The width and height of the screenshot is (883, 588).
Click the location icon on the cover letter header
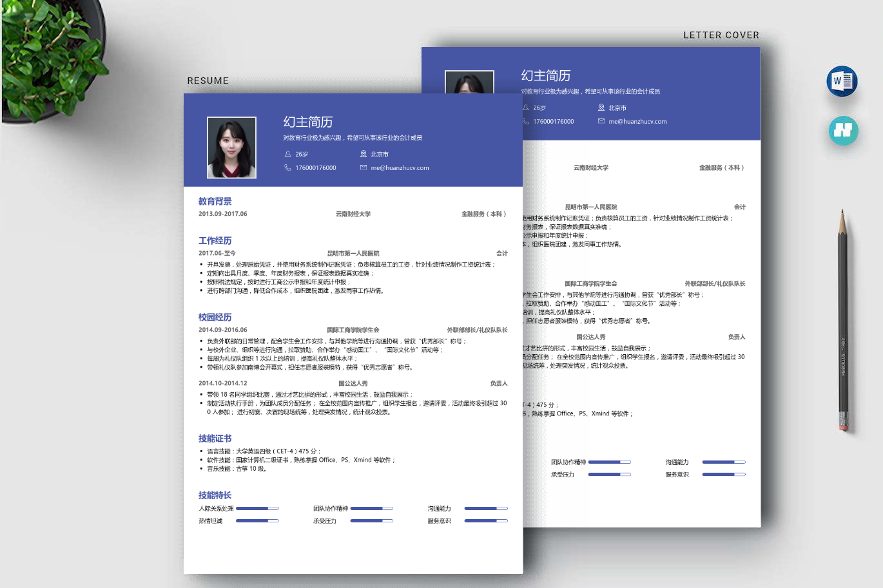(x=601, y=108)
